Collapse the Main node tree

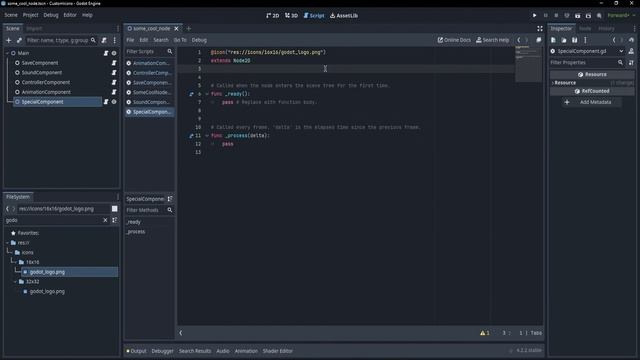(x=7, y=53)
